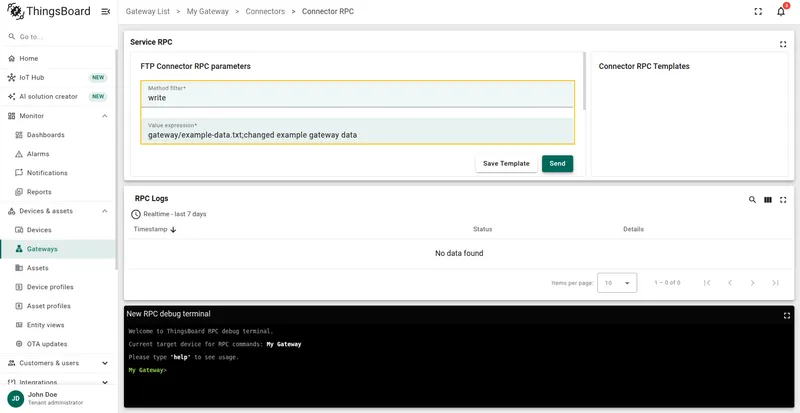This screenshot has width=800, height=413.
Task: Expand the Customers & users chevron
Action: point(105,363)
